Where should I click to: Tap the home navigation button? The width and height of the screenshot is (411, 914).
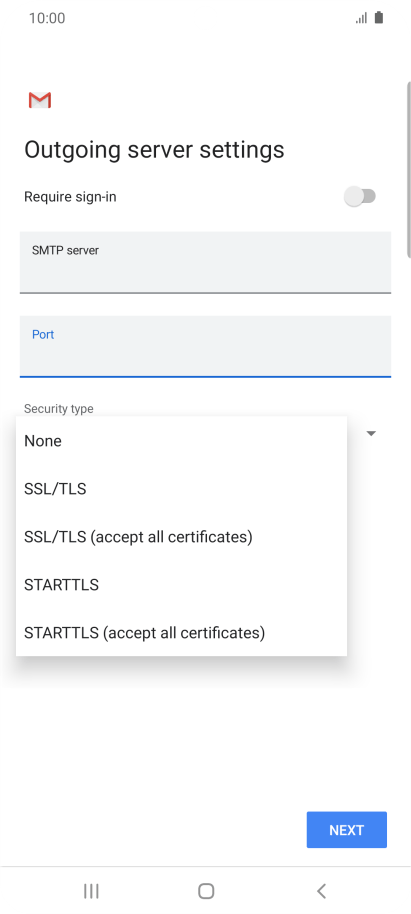pyautogui.click(x=206, y=891)
